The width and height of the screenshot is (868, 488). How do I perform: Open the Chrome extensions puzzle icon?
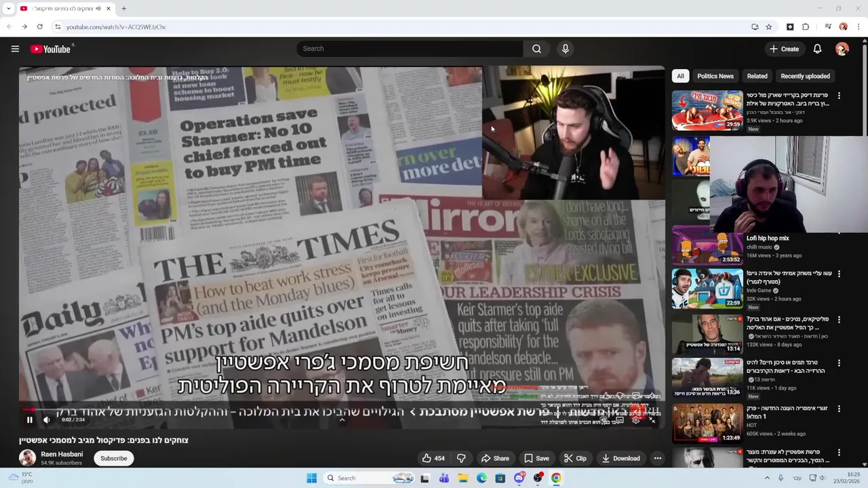[806, 27]
